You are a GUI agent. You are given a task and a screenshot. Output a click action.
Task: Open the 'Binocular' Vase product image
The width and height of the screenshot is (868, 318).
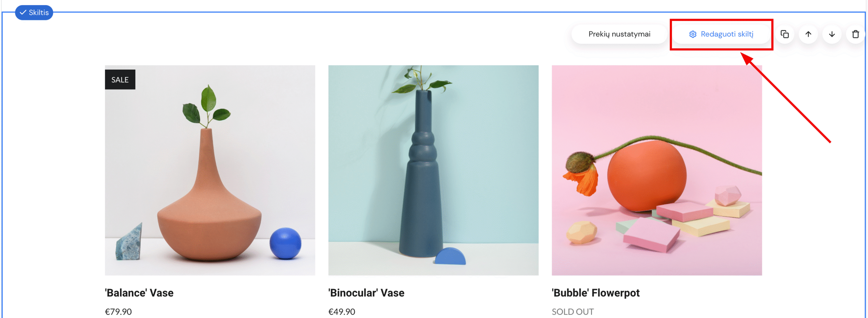[x=433, y=170]
